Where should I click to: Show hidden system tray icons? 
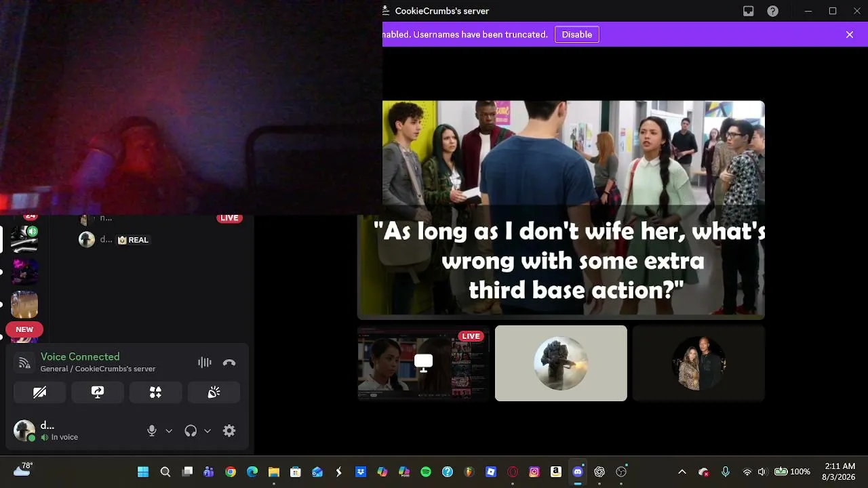pyautogui.click(x=682, y=472)
